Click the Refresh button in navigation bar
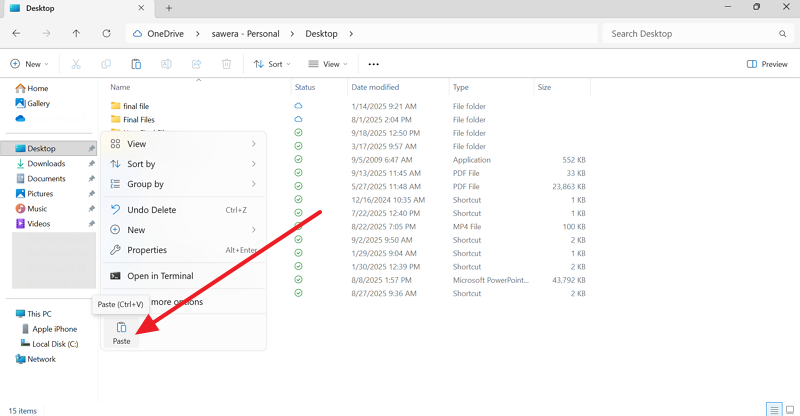Screen dimensions: 800x416 [x=106, y=33]
